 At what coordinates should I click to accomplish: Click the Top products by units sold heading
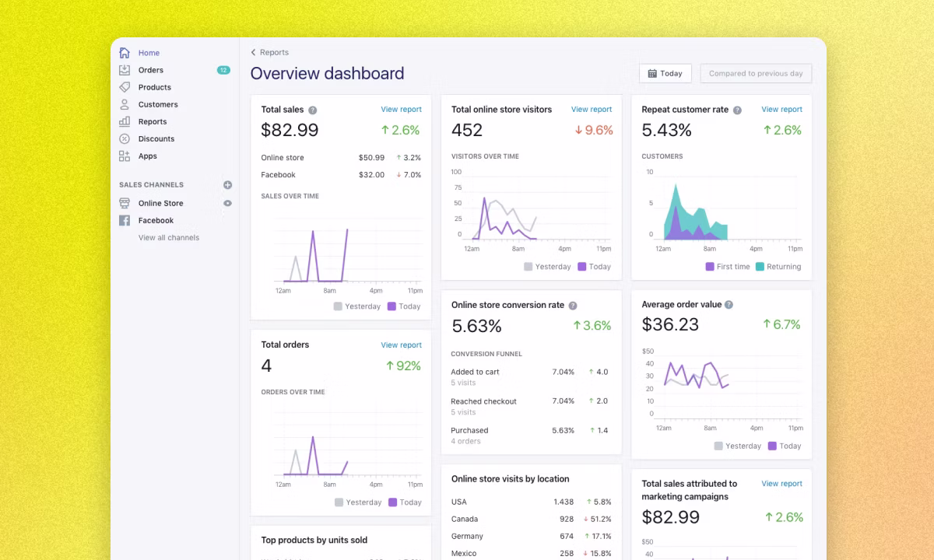(x=314, y=540)
